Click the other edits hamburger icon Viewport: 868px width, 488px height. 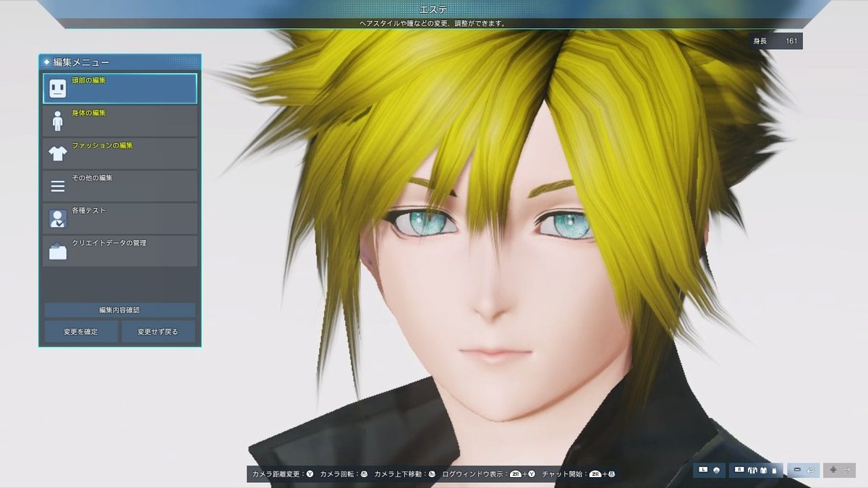[58, 187]
